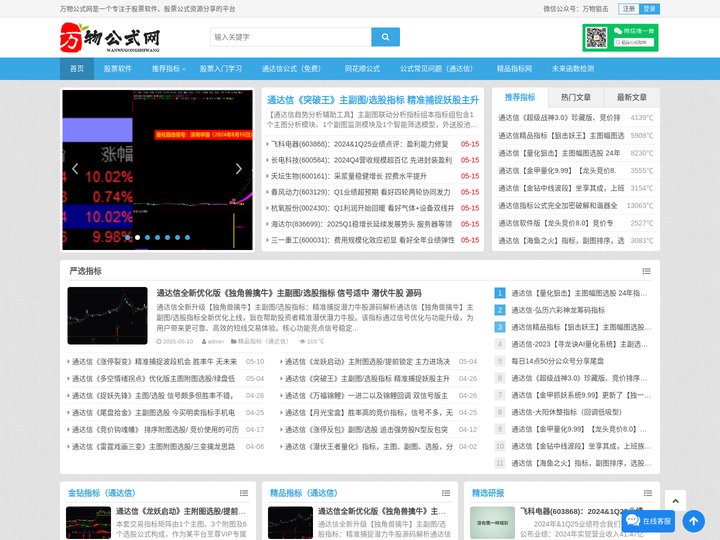The height and width of the screenshot is (540, 720).
Task: Open 通达信全新优化版《独角兽擒牛》featured title
Action: point(289,293)
